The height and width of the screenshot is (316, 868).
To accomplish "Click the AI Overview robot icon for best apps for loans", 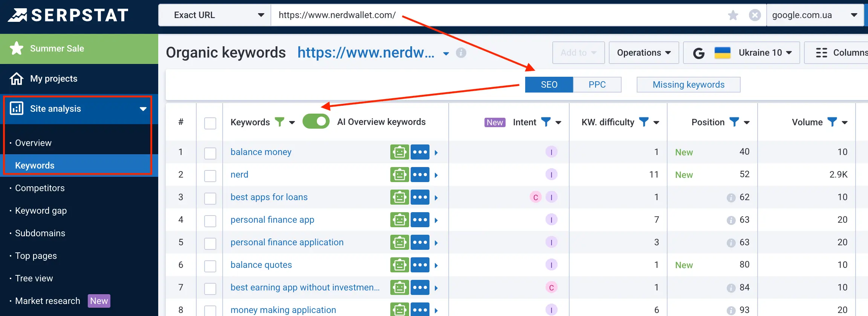I will (x=399, y=197).
